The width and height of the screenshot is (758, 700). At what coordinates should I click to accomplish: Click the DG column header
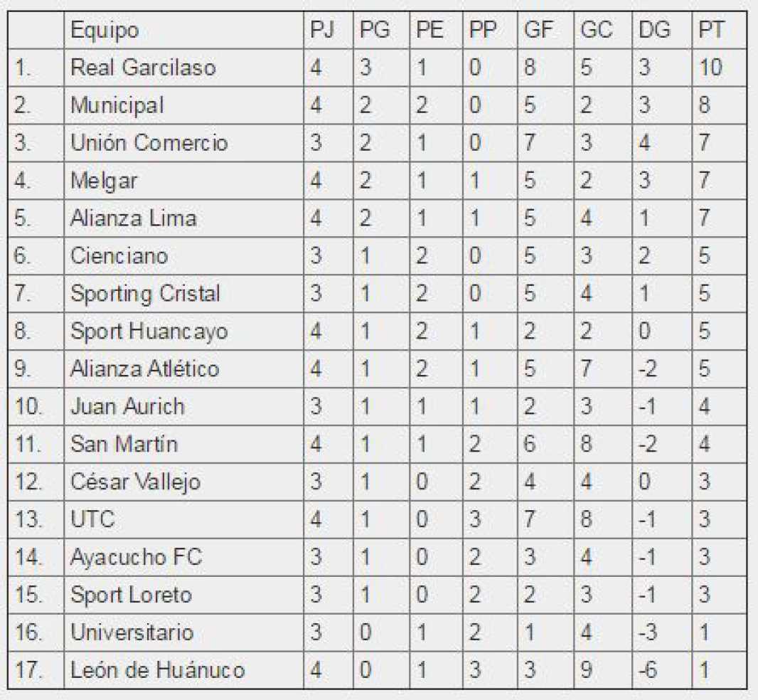pos(654,31)
